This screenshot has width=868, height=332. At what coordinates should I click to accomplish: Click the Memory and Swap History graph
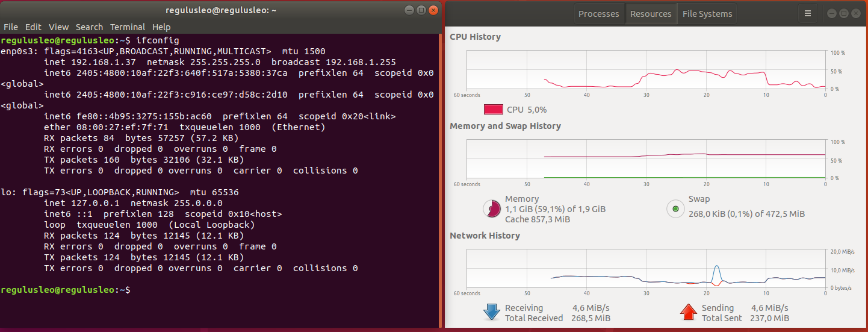pyautogui.click(x=646, y=159)
